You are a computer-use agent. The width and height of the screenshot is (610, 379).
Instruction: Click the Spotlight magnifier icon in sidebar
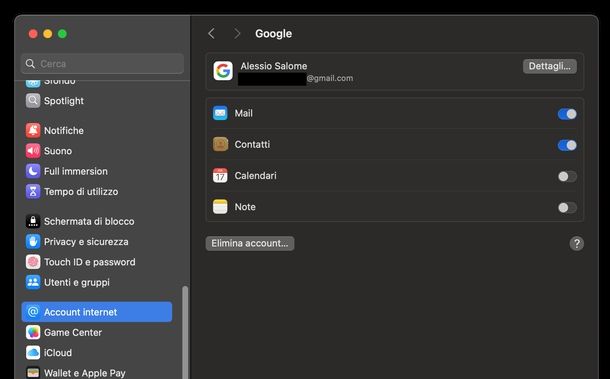click(33, 101)
